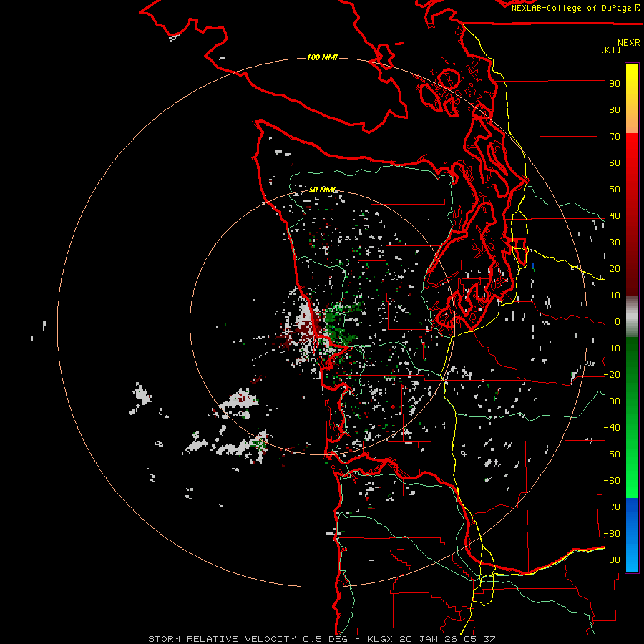Click the -50 scale value
The image size is (644, 644).
pyautogui.click(x=612, y=454)
